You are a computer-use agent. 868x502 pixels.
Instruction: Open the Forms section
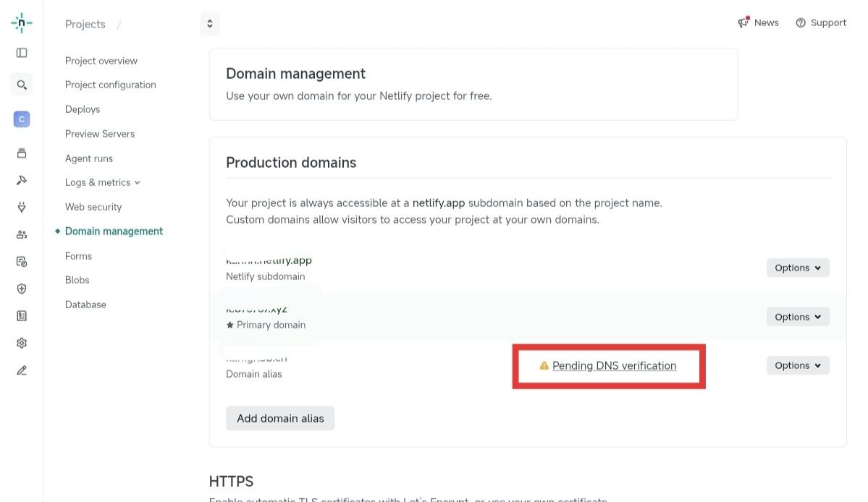79,256
